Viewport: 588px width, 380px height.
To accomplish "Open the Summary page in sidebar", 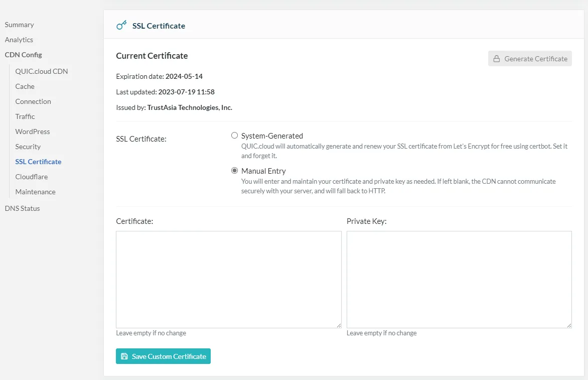I will (19, 25).
